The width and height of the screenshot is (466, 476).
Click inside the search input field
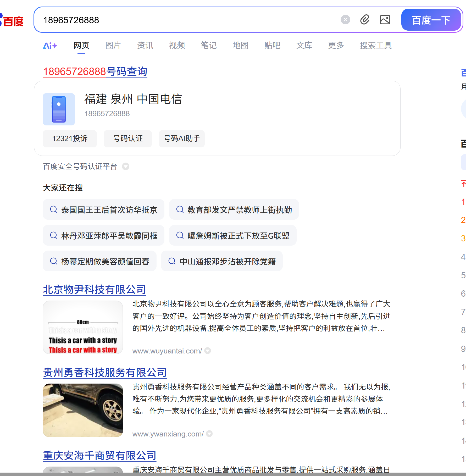[188, 20]
